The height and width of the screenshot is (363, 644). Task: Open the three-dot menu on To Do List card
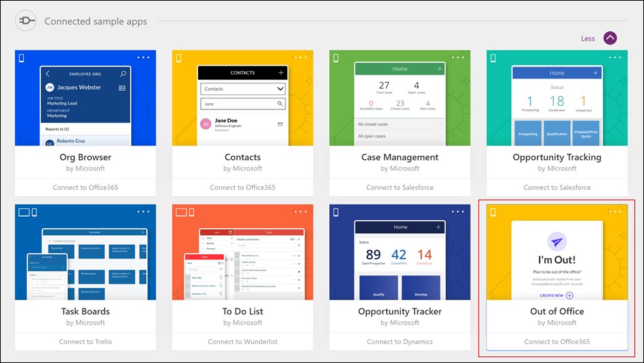click(300, 212)
